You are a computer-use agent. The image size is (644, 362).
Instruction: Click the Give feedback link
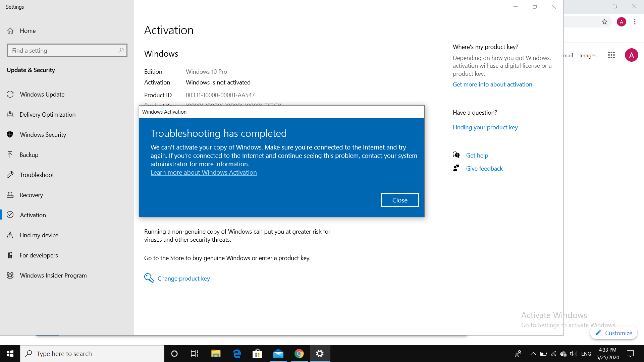coord(484,168)
